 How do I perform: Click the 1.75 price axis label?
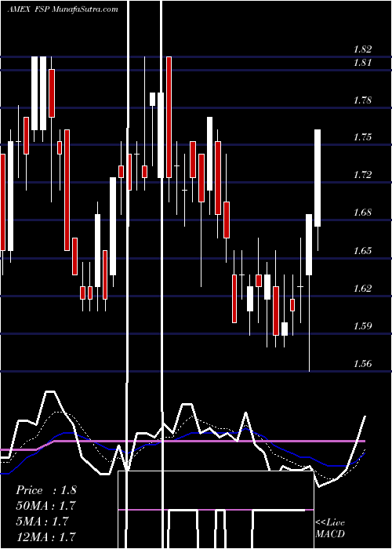coord(362,137)
